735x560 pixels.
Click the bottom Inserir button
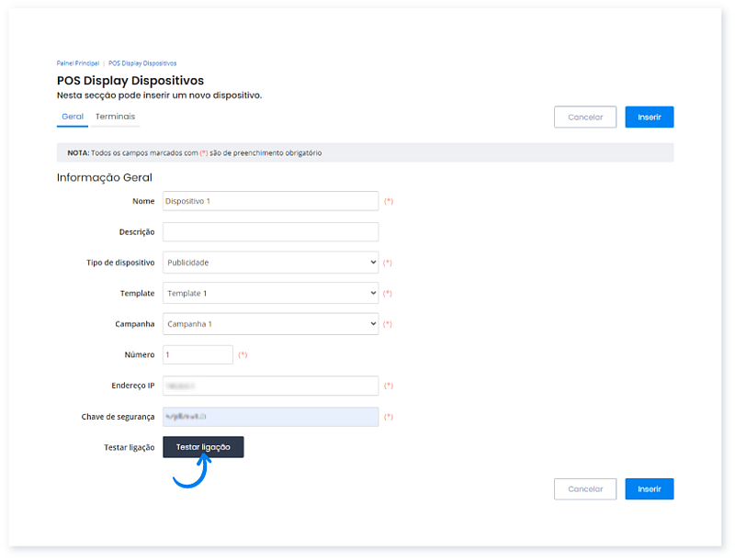(650, 488)
